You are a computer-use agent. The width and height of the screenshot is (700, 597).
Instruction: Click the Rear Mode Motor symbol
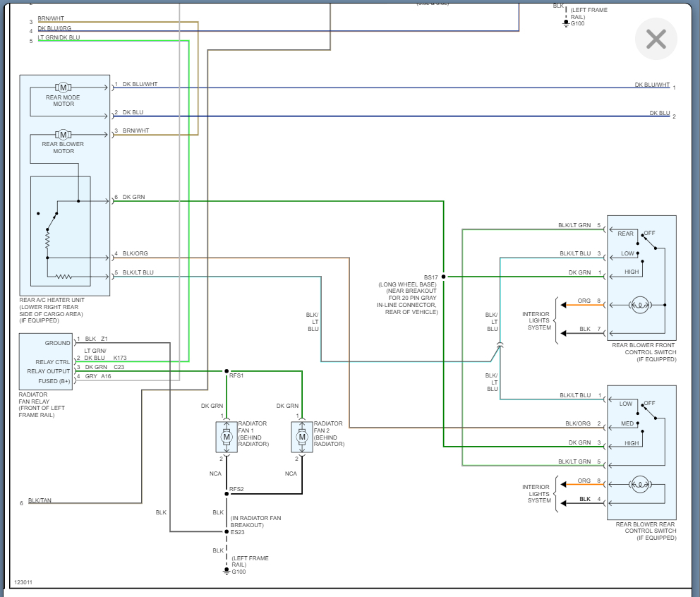point(64,88)
